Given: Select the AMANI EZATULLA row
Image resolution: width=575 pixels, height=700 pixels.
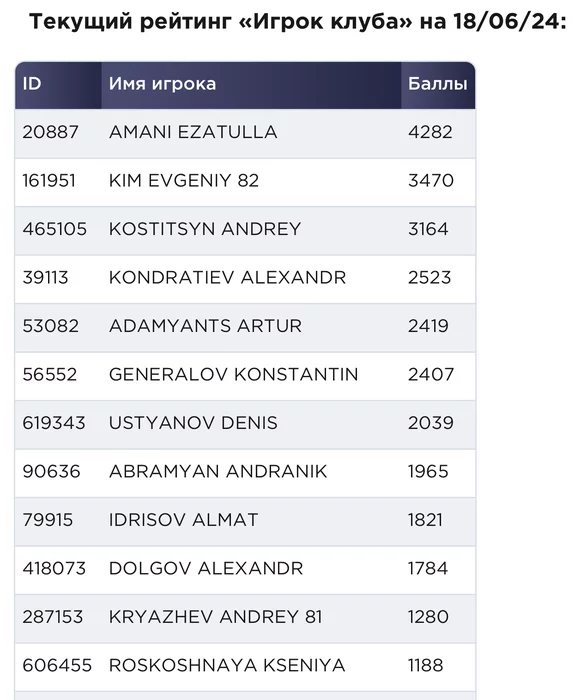Looking at the screenshot, I should tap(245, 133).
